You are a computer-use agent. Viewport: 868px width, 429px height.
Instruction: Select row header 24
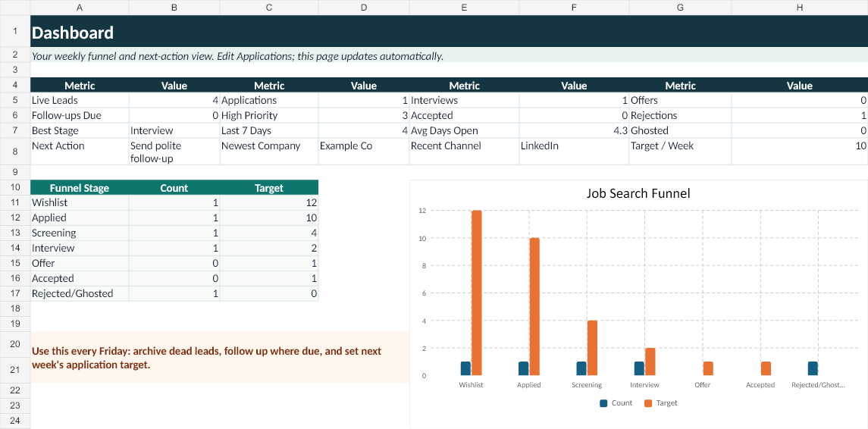(15, 421)
